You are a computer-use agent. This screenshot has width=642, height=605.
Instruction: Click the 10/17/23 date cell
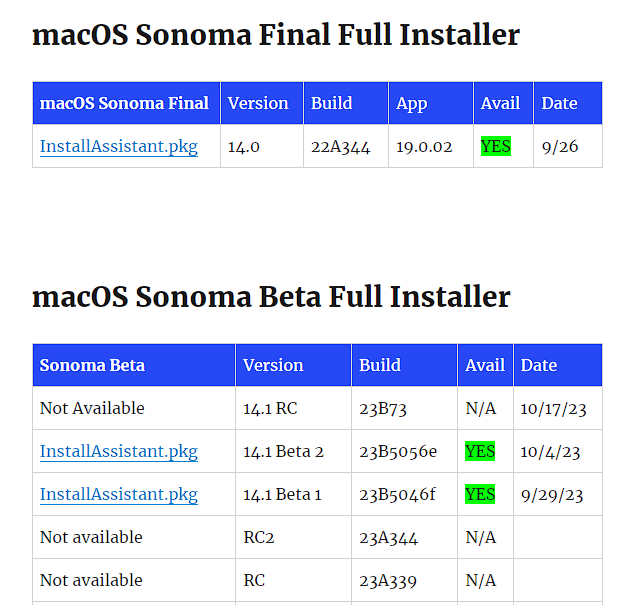coord(550,408)
